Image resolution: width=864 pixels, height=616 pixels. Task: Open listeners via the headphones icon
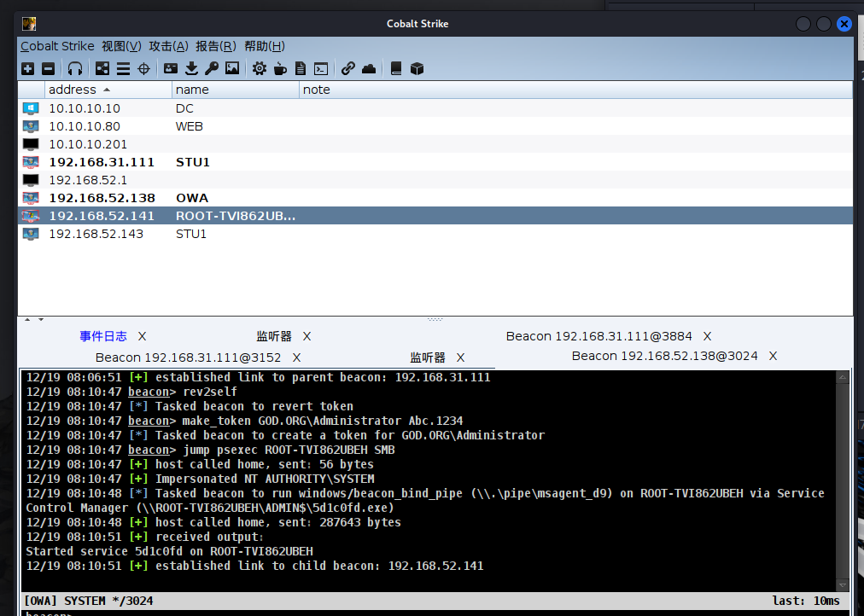point(75,69)
